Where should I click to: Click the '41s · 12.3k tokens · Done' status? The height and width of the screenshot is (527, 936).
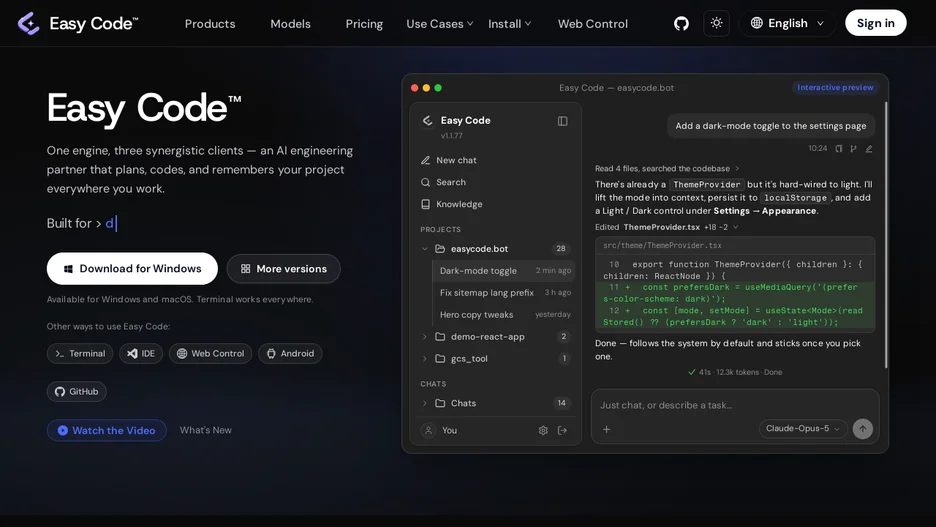point(735,372)
